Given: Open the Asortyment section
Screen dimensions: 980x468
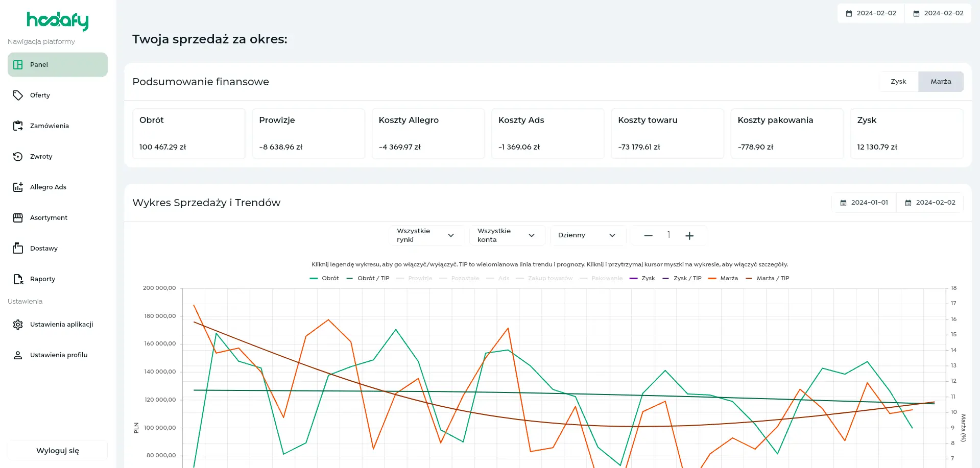Looking at the screenshot, I should pyautogui.click(x=58, y=218).
